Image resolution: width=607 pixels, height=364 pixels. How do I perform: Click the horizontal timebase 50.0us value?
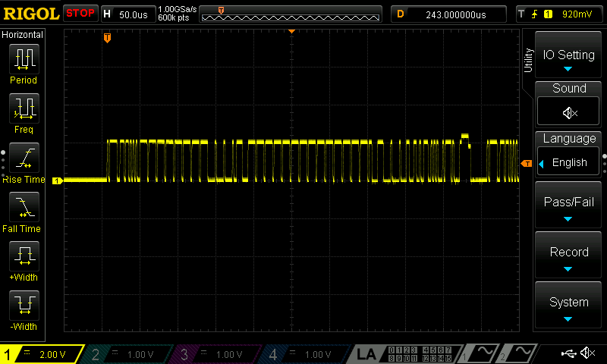tap(134, 14)
